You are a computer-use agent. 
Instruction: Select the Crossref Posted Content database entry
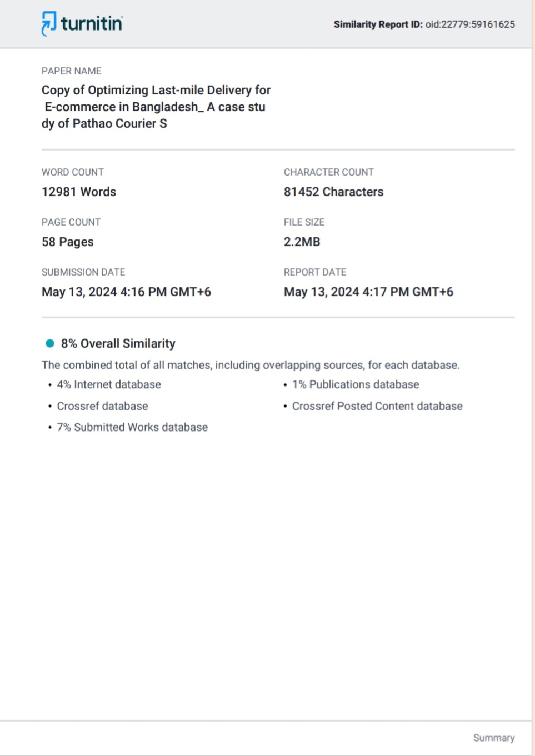click(x=377, y=406)
